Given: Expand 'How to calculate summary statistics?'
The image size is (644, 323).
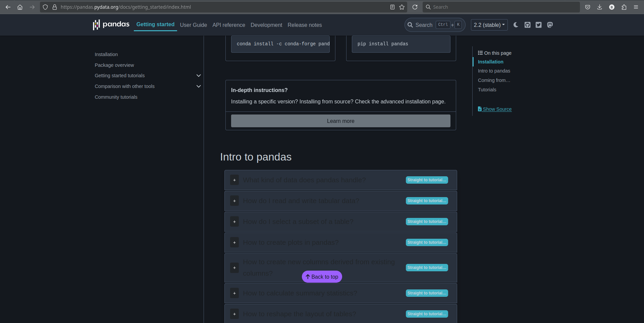Looking at the screenshot, I should [x=234, y=293].
